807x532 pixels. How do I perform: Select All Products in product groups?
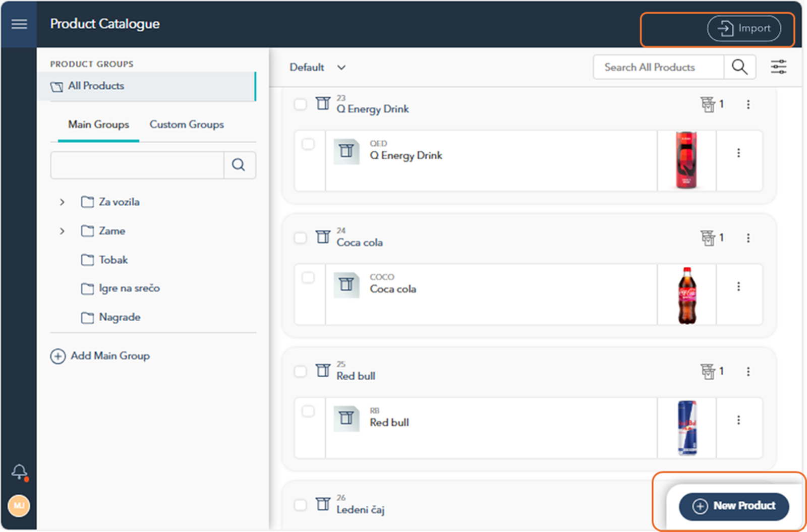pos(147,86)
